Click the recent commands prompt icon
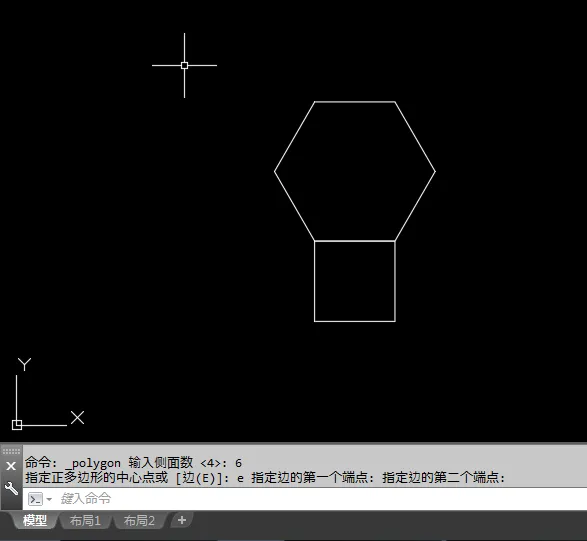587x541 pixels. click(x=36, y=499)
